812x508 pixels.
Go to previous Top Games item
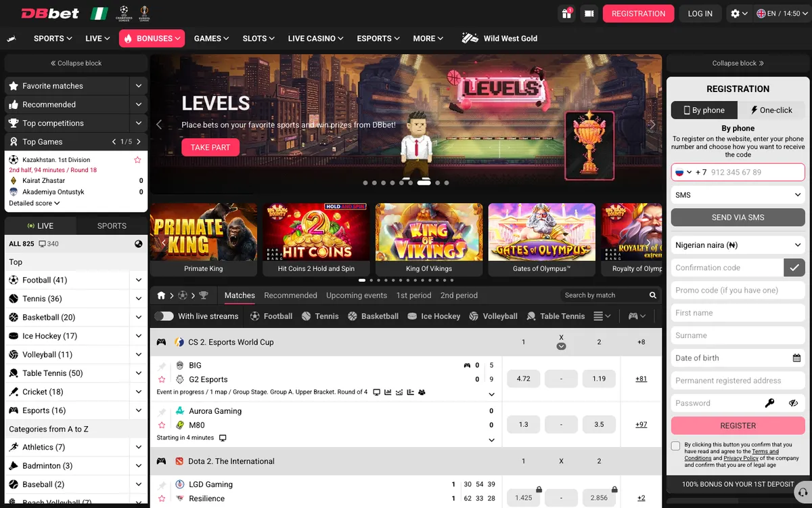point(114,142)
